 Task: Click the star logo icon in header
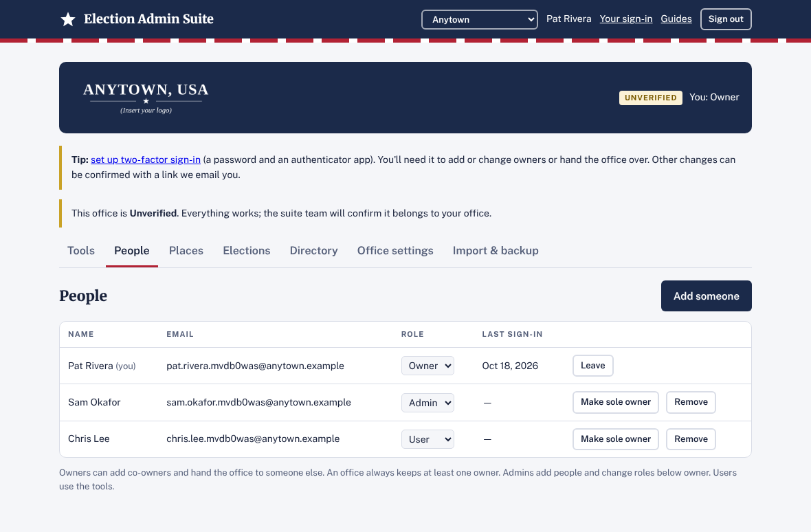click(68, 20)
